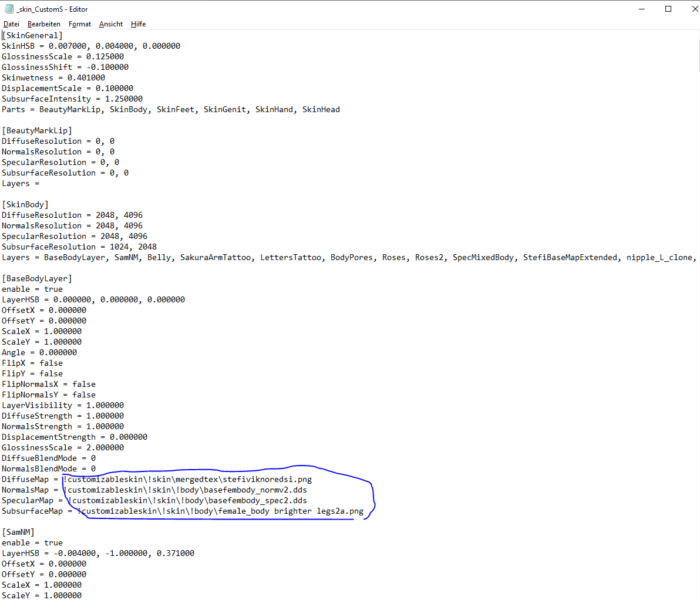Click the 'SubsurfaceResolution = 0, 0' line
This screenshot has width=700, height=600.
[x=65, y=173]
